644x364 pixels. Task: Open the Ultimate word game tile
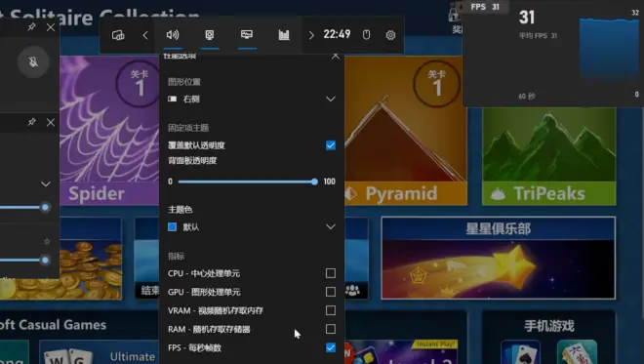[99, 352]
